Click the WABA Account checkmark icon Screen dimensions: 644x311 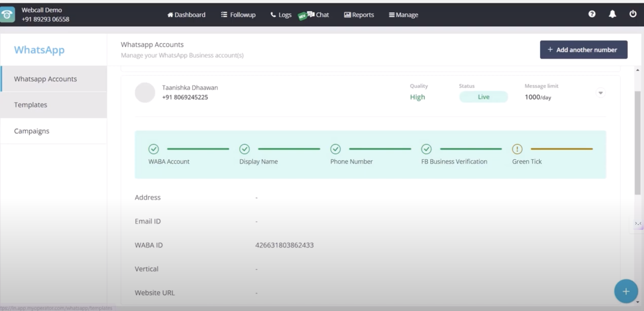[x=154, y=149]
